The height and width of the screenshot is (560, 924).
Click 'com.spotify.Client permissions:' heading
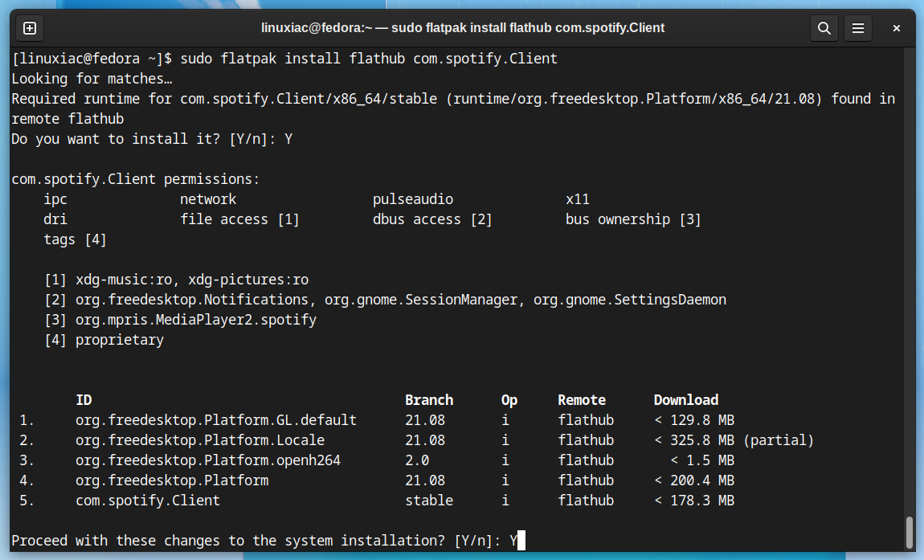click(x=136, y=179)
